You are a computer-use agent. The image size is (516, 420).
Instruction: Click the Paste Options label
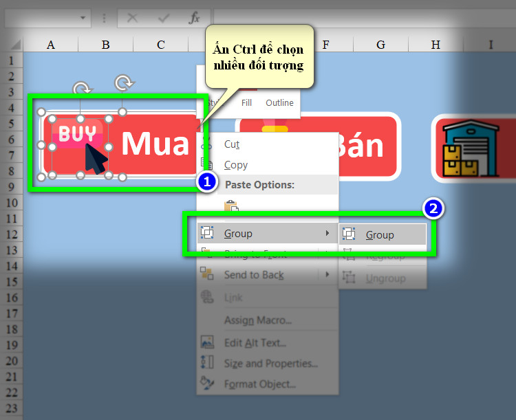(x=259, y=185)
